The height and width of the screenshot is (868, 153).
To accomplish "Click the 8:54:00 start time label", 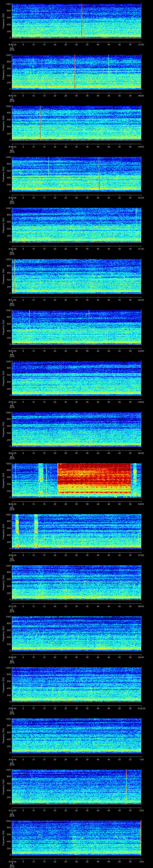I will point(12,453).
